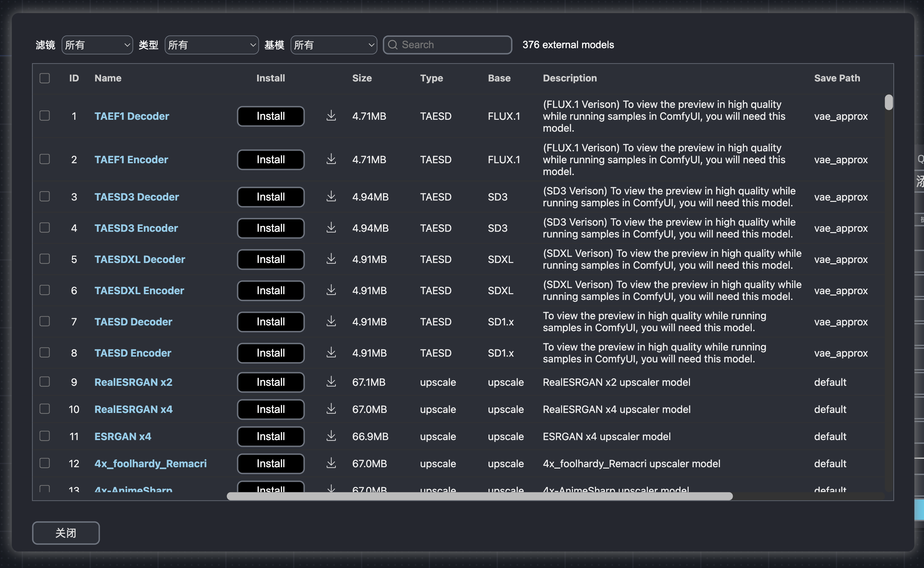Screen dimensions: 924x568
Task: Check the TAESD Decoder row checkbox
Action: coord(45,321)
